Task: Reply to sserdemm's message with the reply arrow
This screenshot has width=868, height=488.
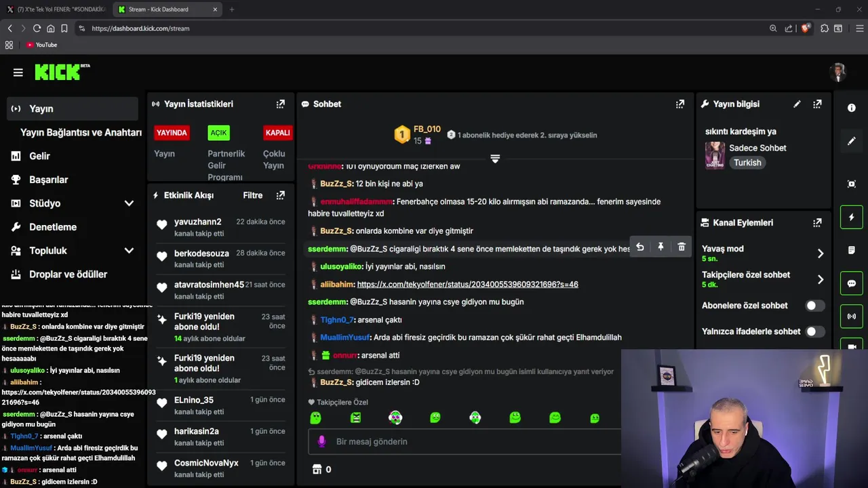Action: [639, 247]
